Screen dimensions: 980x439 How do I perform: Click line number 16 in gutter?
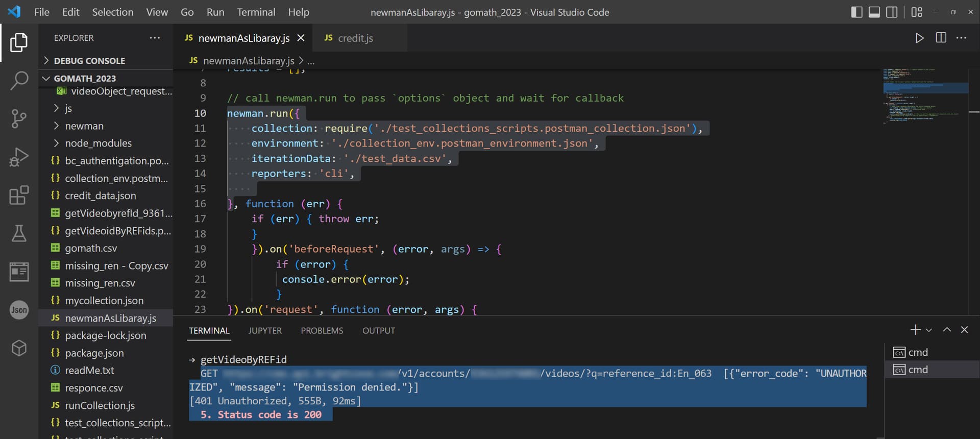coord(200,204)
